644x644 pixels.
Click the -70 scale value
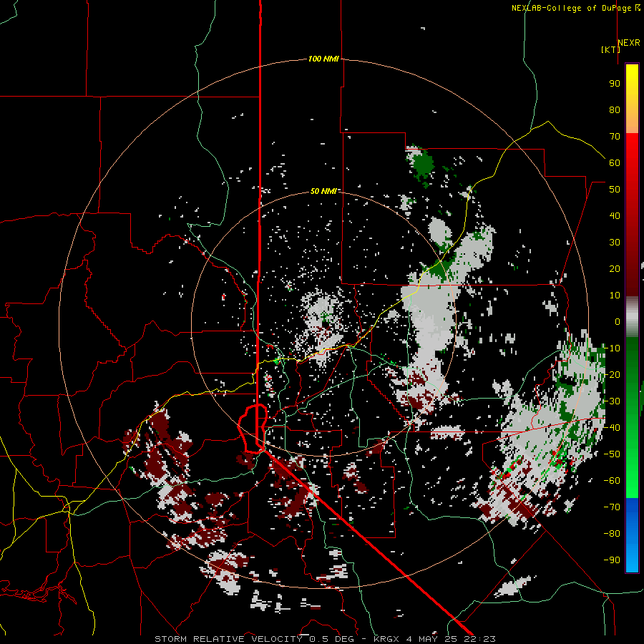click(612, 507)
